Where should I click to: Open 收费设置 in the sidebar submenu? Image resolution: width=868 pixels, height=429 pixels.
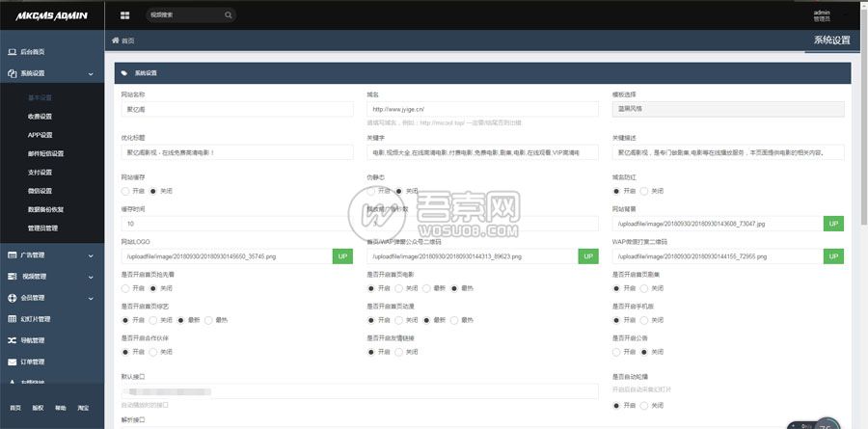tap(41, 117)
